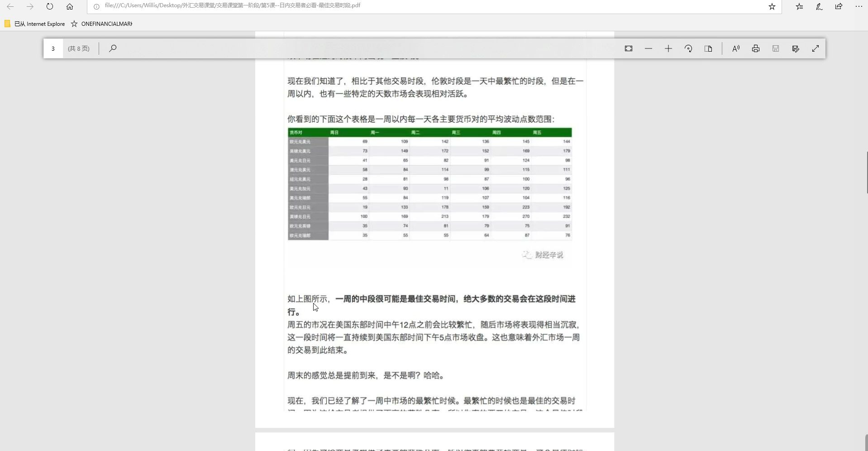Open the Internet Explorer imported favorites folder
Screen dimensions: 868x451
coord(35,24)
